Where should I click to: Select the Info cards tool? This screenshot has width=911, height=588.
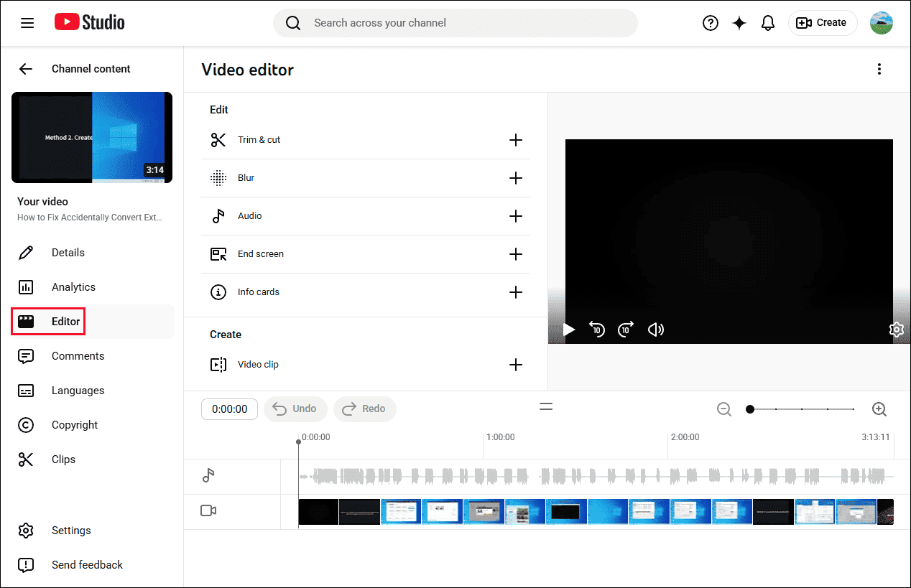pos(258,291)
